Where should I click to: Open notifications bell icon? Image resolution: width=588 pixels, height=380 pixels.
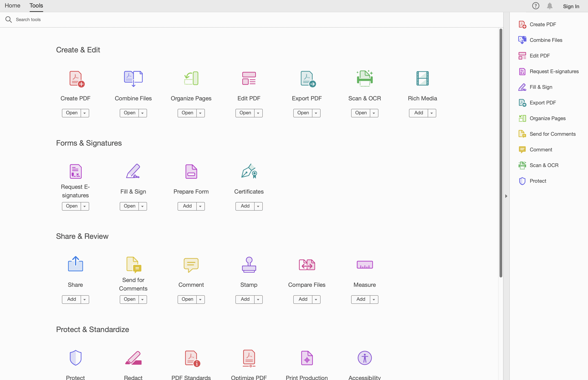(x=550, y=6)
